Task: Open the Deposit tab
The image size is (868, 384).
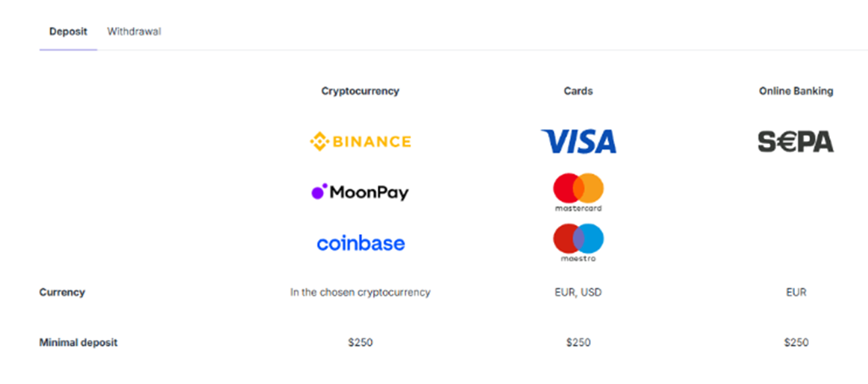Action: pyautogui.click(x=68, y=31)
